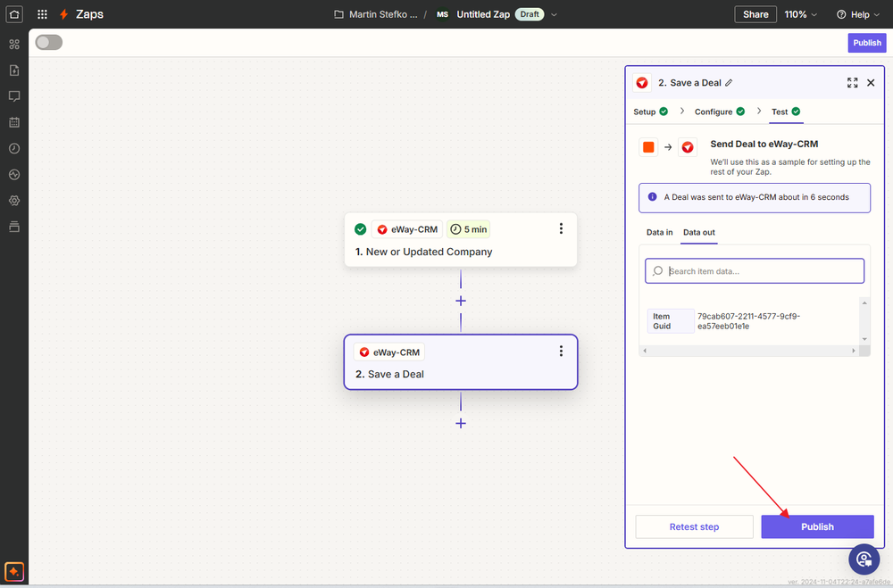The height and width of the screenshot is (588, 893).
Task: Click the green check on step 1
Action: [x=361, y=229]
